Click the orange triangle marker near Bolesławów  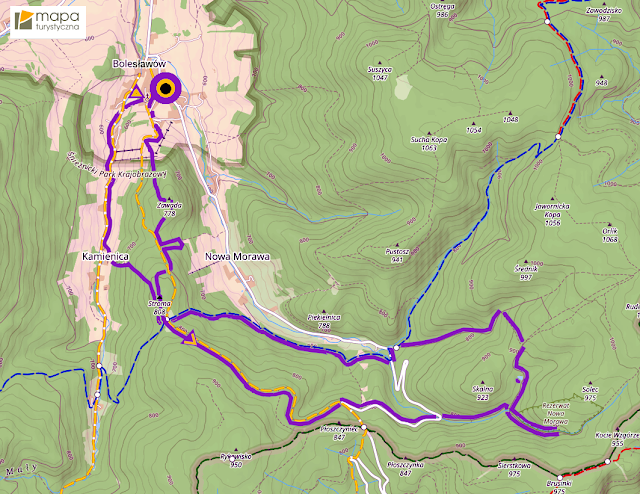pos(135,93)
